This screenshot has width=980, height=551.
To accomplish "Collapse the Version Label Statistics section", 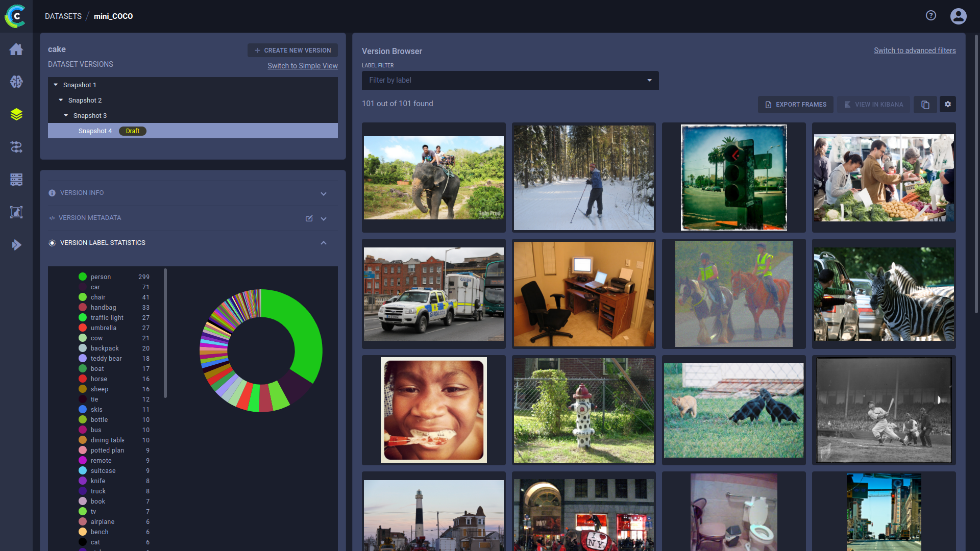I will point(324,243).
